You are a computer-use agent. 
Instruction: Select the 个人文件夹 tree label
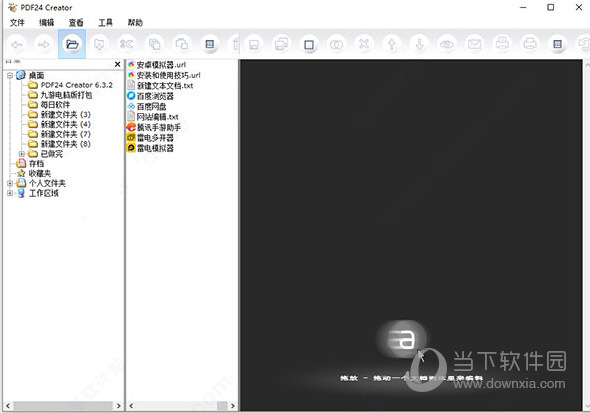pyautogui.click(x=47, y=183)
